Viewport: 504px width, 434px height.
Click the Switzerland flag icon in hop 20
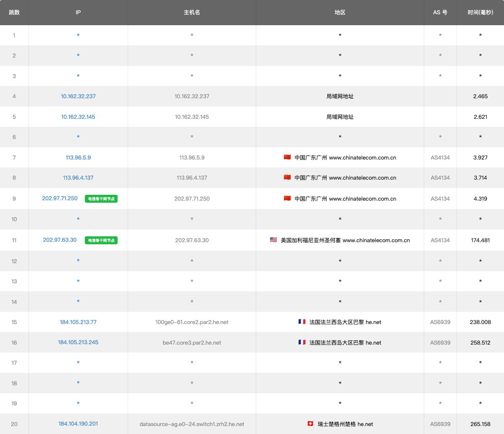pos(310,424)
